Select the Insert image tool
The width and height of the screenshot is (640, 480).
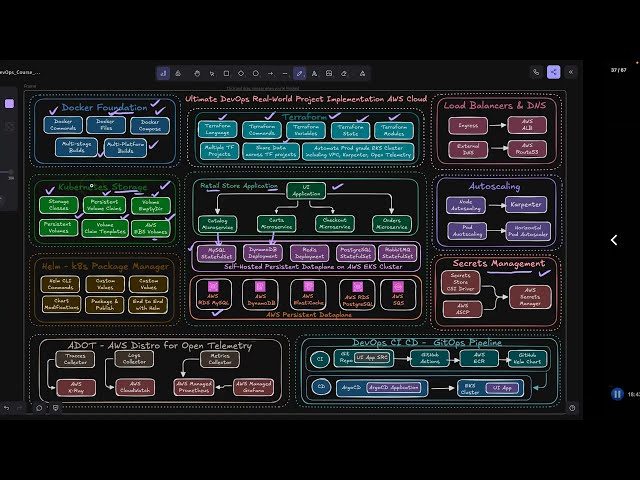[x=329, y=73]
